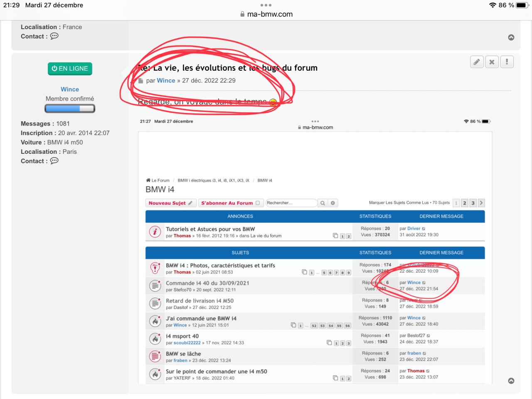Click 'BMW i4 : Photos, caractéristiques et tarifs' topic

220,266
